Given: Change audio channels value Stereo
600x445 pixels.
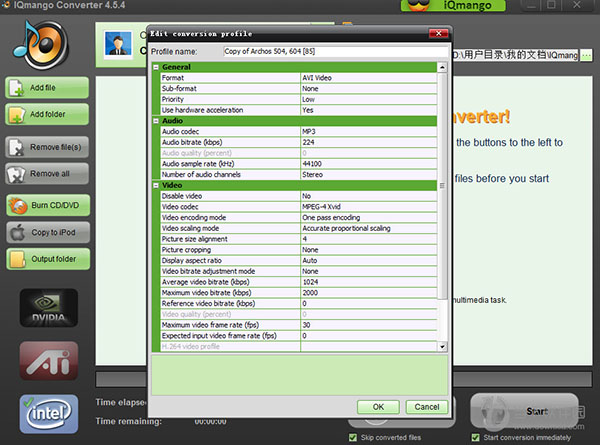Looking at the screenshot, I should 368,174.
